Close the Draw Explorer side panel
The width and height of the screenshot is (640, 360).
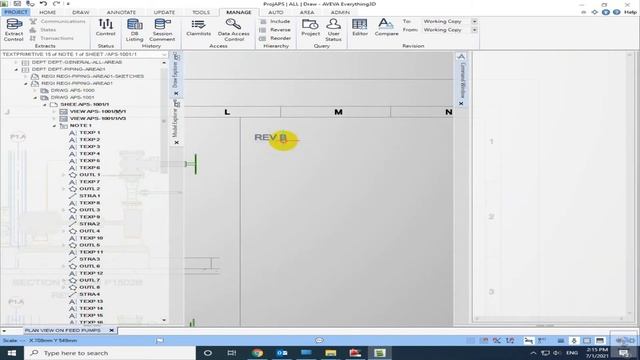point(176,93)
